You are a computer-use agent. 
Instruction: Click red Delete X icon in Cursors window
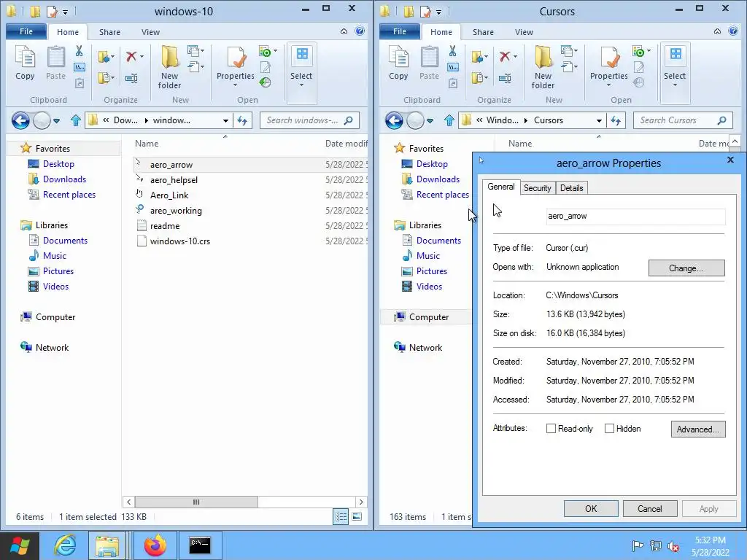tap(505, 57)
